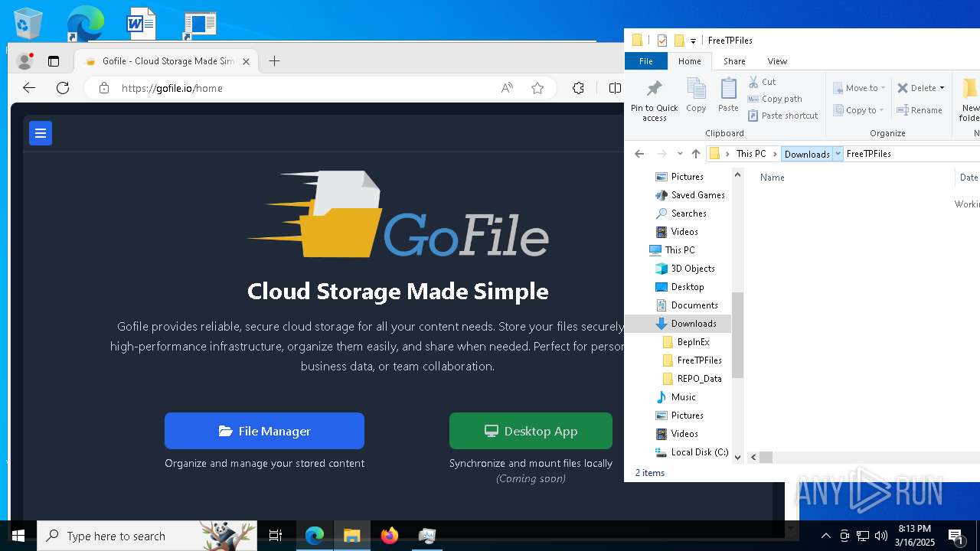This screenshot has height=551, width=980.
Task: Click the Paste icon in Explorer ribbon
Action: pos(728,96)
